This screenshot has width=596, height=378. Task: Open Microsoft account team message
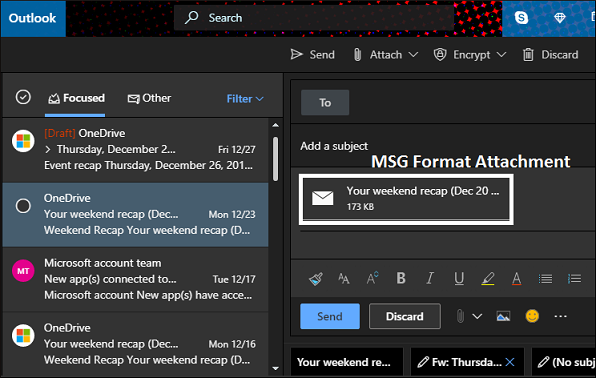(x=135, y=279)
